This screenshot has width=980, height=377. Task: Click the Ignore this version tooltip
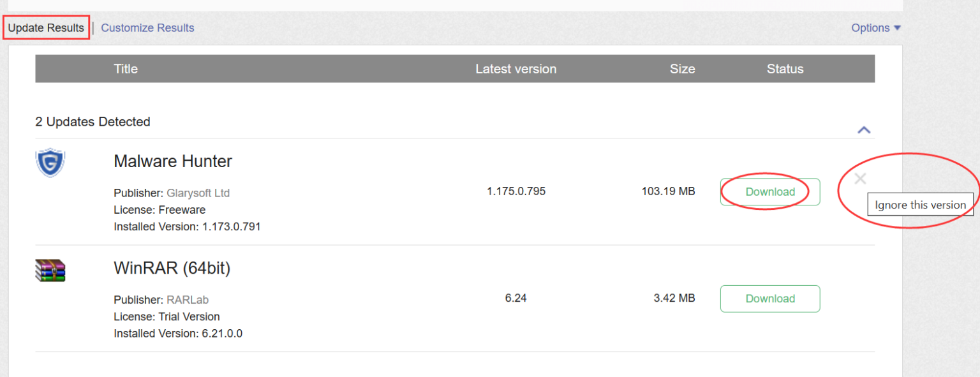click(919, 205)
